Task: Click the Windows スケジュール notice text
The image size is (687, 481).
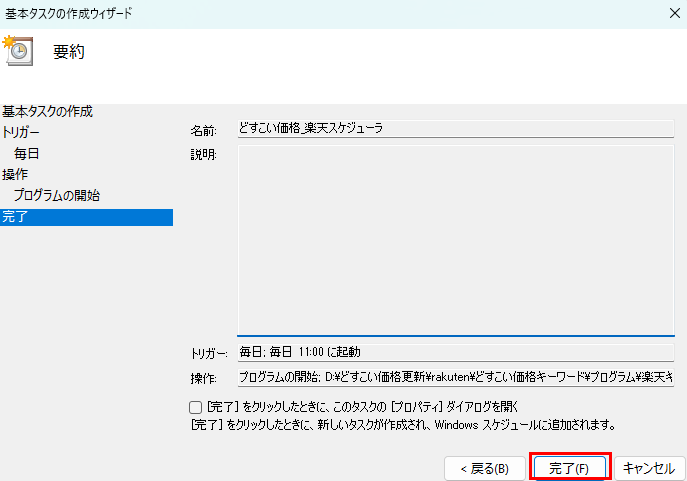Action: click(x=403, y=425)
